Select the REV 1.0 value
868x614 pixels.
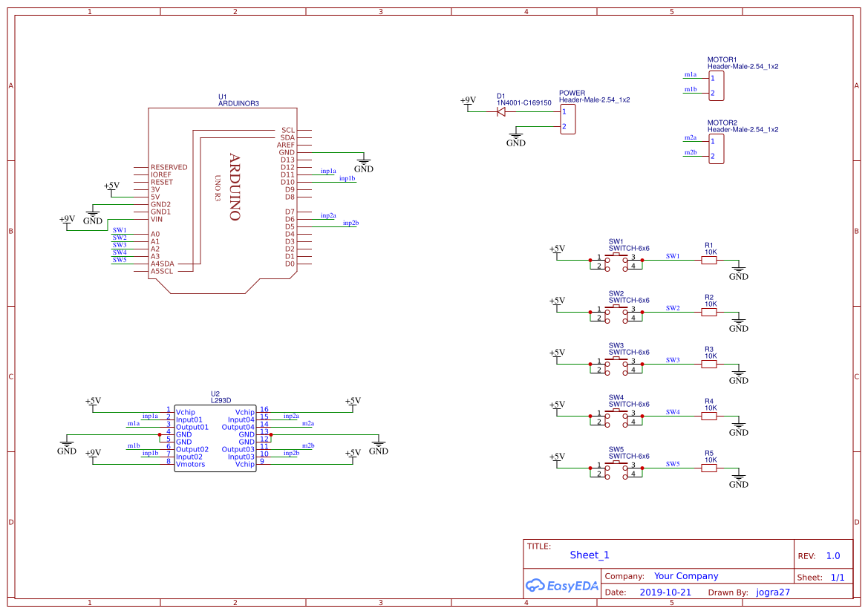pyautogui.click(x=833, y=556)
